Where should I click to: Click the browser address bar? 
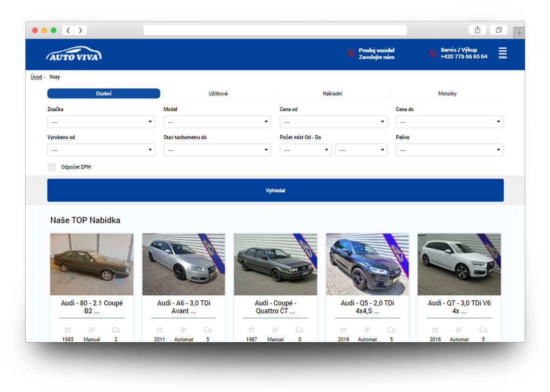point(275,30)
